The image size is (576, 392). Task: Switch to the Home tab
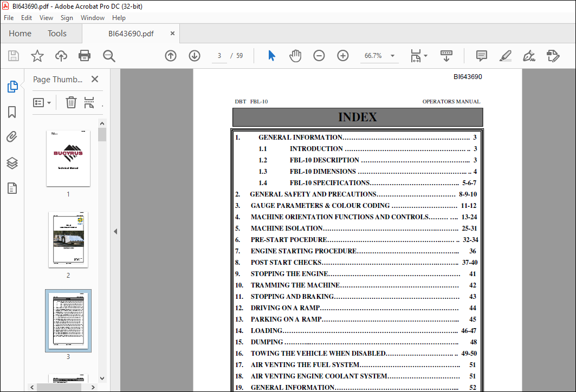20,34
